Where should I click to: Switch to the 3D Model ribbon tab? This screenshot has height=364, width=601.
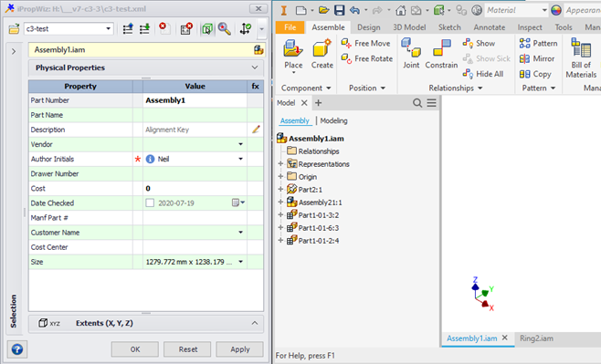tap(409, 27)
